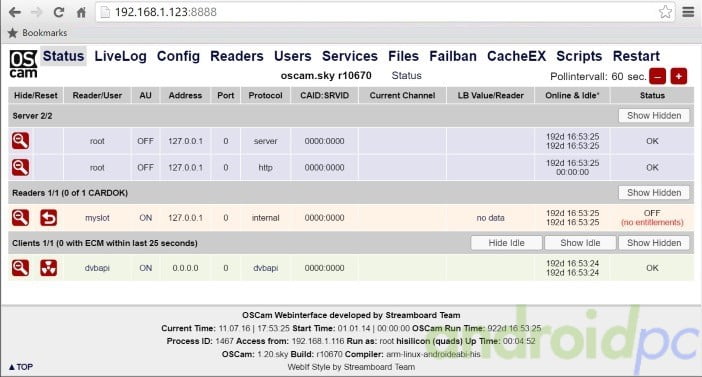Switch to the Users page

[x=292, y=56]
